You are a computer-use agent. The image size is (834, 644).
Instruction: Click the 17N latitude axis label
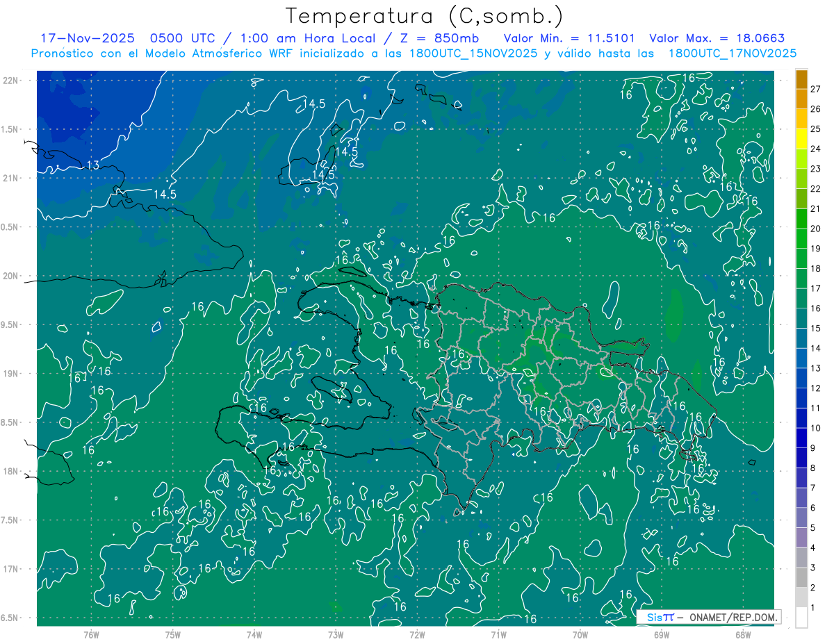pyautogui.click(x=10, y=569)
